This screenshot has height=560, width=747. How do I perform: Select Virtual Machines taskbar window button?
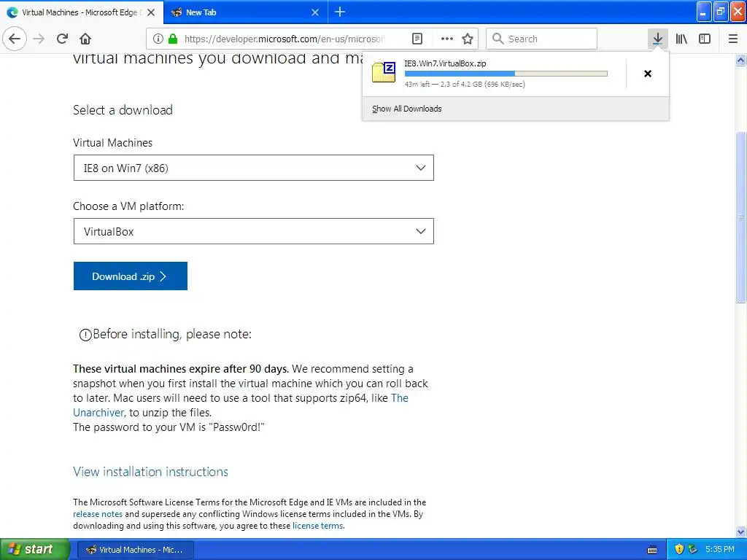(x=135, y=550)
